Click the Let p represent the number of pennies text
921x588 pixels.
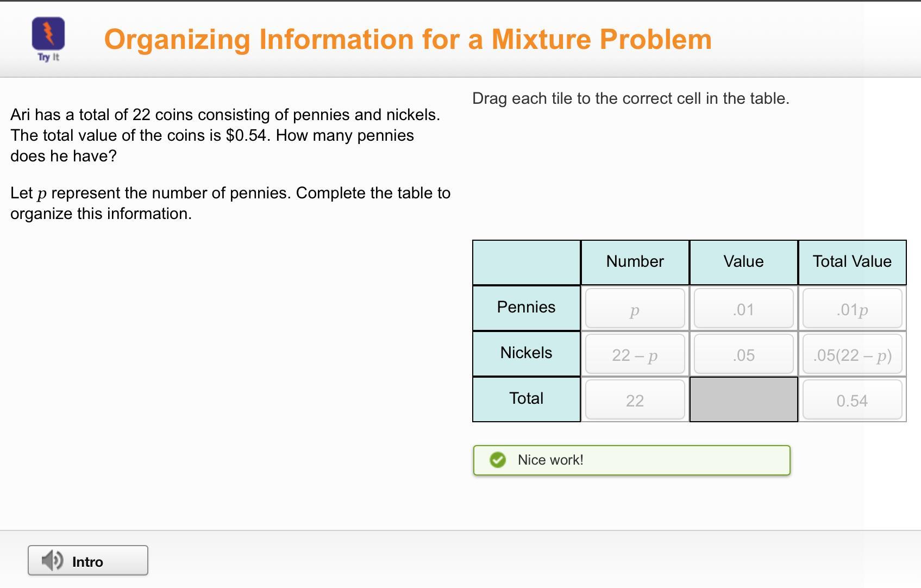point(230,203)
